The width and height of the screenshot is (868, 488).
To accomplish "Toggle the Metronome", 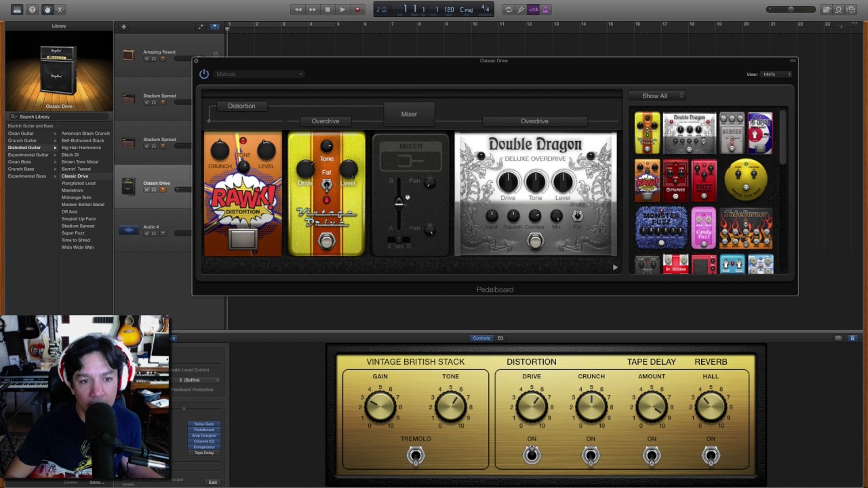I will pos(546,9).
